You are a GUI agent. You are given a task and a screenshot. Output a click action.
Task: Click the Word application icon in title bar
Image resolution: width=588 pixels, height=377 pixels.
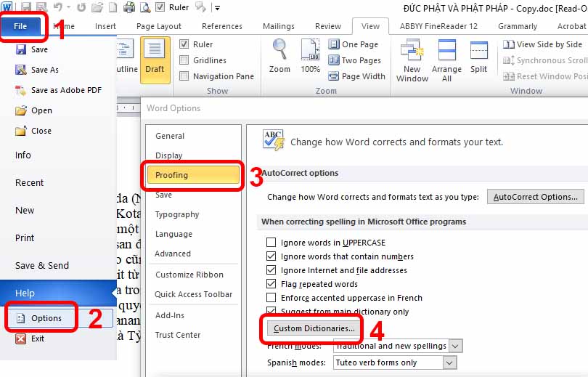[x=7, y=7]
